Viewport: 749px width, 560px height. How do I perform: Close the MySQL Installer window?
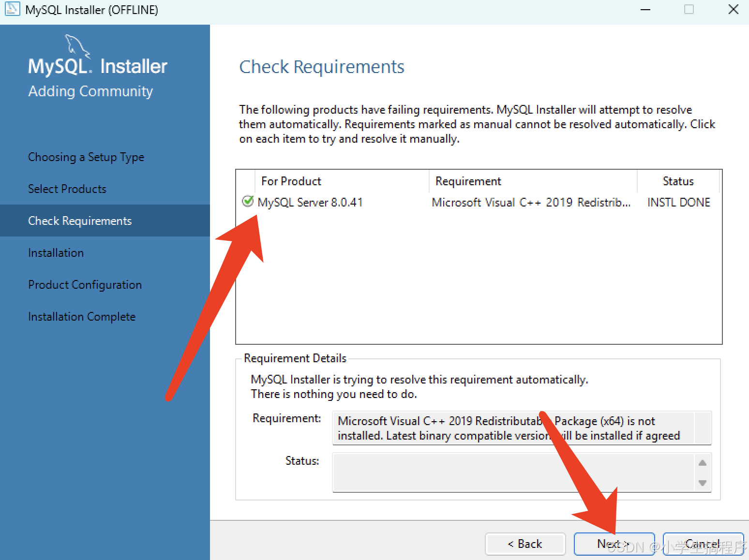tap(733, 10)
